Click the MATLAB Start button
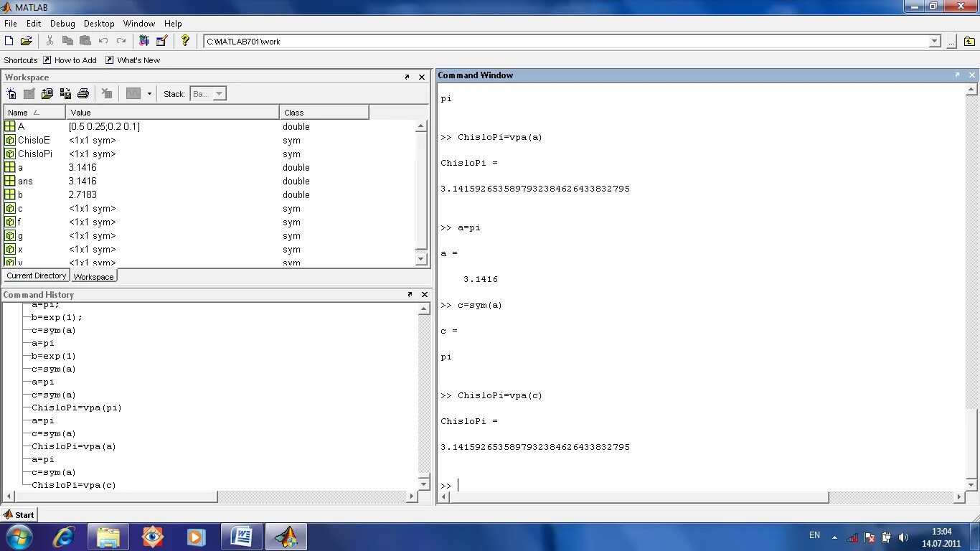 tap(19, 514)
